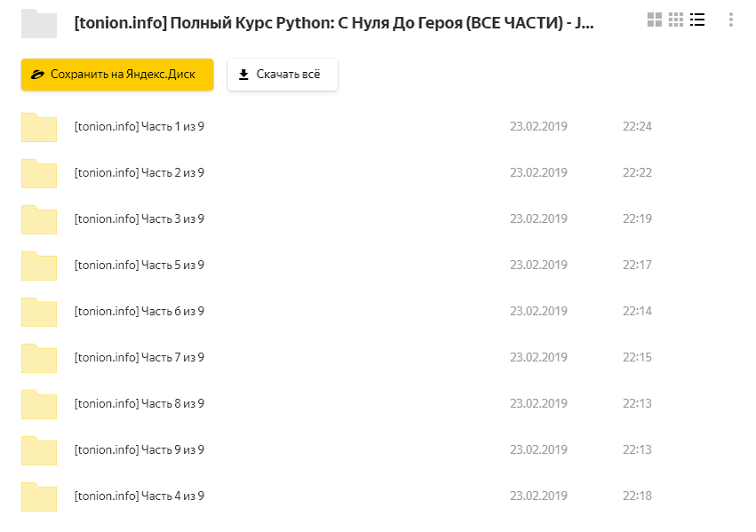Click folder icon of Часть 1 из 9
Image resolution: width=756 pixels, height=532 pixels.
click(x=39, y=127)
